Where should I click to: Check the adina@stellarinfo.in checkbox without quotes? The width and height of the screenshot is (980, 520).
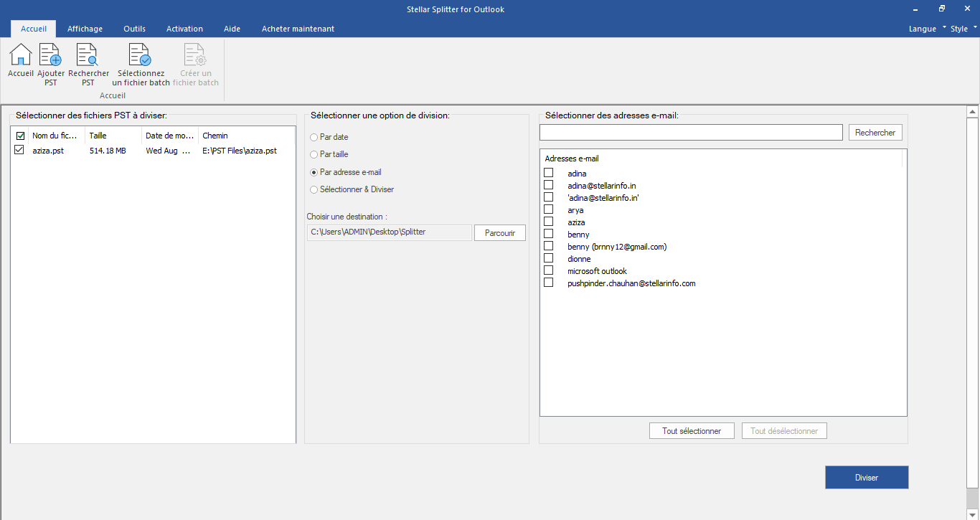tap(549, 185)
